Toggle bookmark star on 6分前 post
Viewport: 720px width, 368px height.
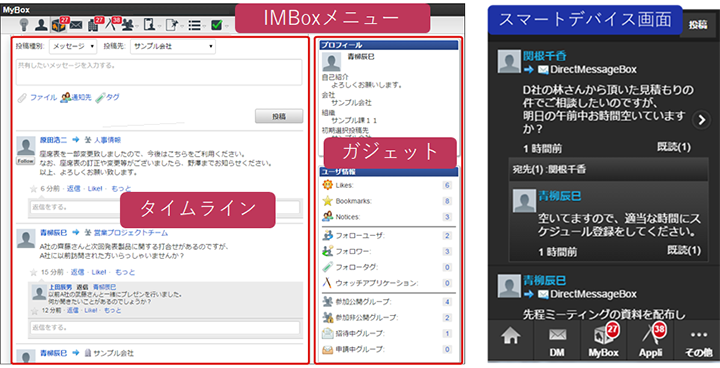[34, 188]
